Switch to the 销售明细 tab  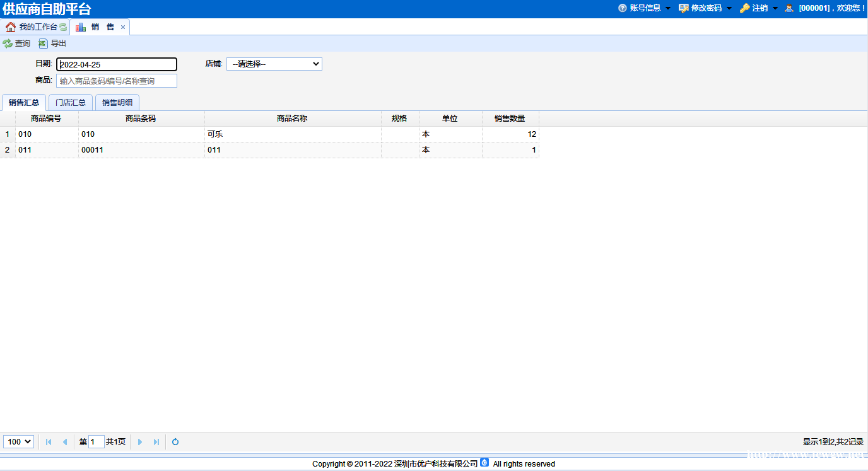(x=117, y=103)
